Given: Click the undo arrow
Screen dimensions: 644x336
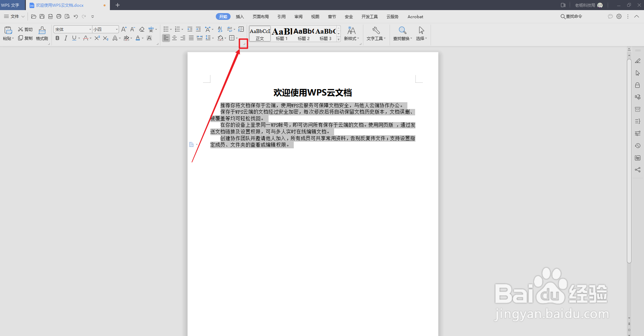Looking at the screenshot, I should (x=76, y=16).
